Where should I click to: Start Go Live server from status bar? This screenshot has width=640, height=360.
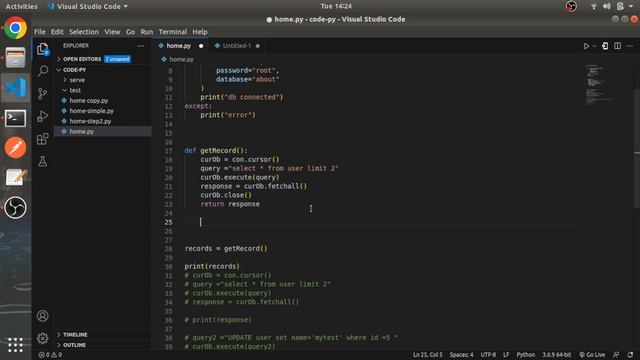coord(592,355)
